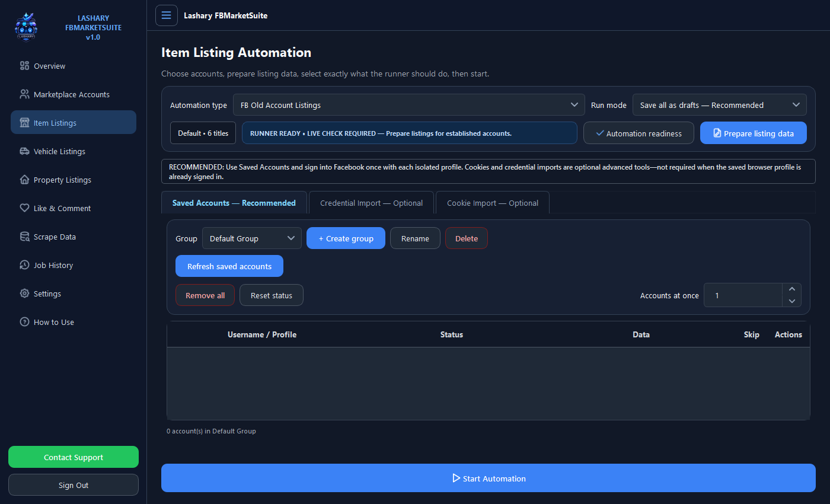Open Overview via its grid icon
Viewport: 830px width, 504px height.
coord(24,66)
